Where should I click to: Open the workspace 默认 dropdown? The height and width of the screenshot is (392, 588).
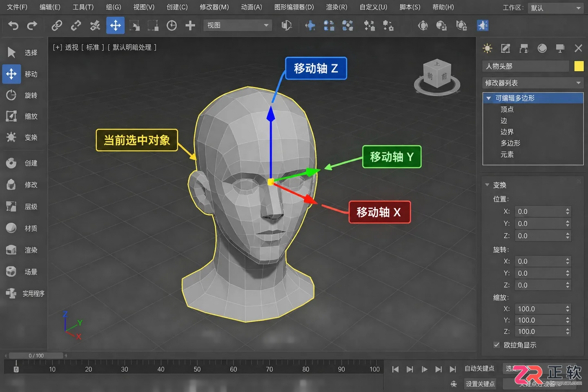tap(555, 8)
